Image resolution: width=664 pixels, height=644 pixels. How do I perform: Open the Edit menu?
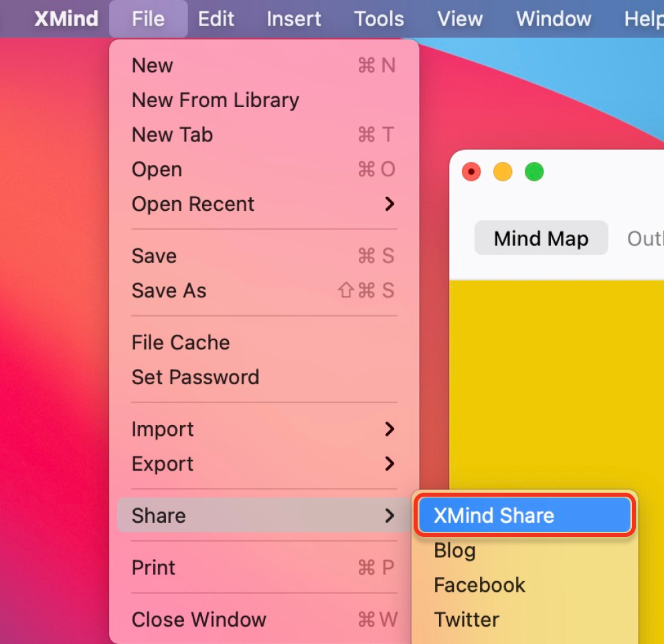(x=216, y=19)
